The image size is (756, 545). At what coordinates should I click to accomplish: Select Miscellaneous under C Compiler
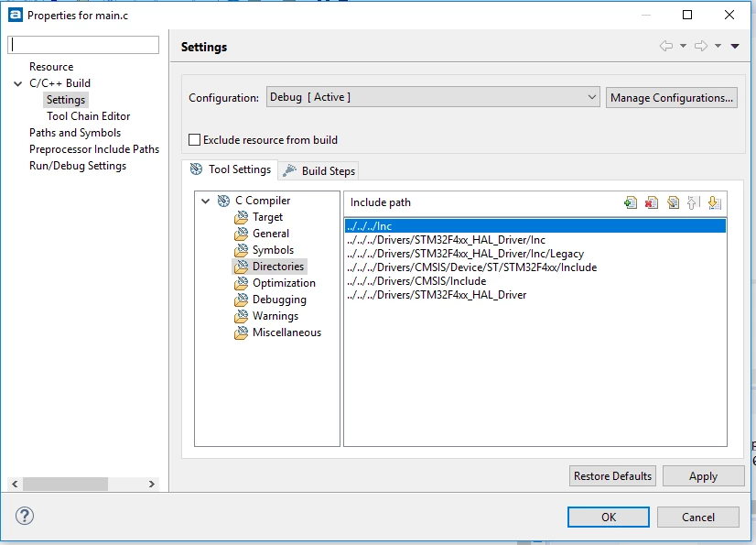[x=286, y=332]
